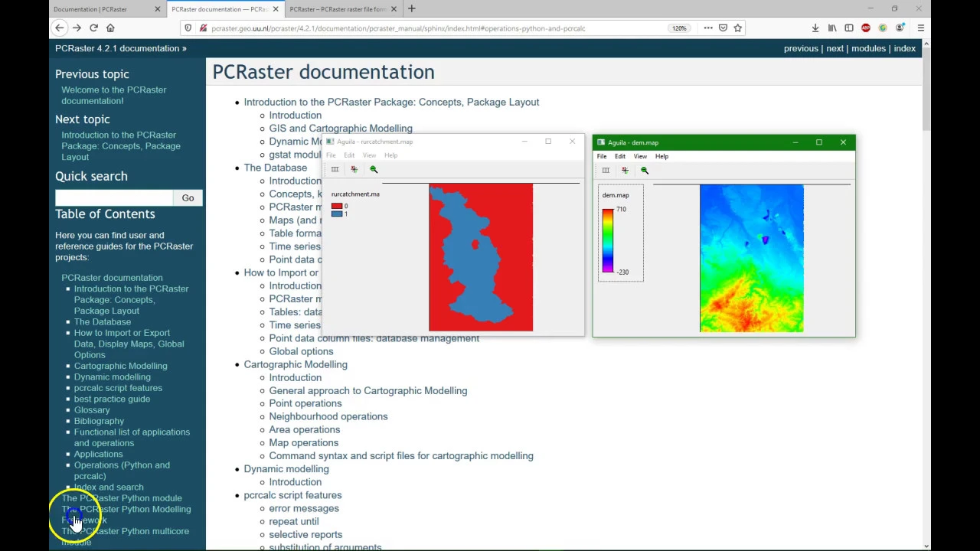This screenshot has width=980, height=551.
Task: Open Welcome to the PCRaster documentation link
Action: point(113,95)
